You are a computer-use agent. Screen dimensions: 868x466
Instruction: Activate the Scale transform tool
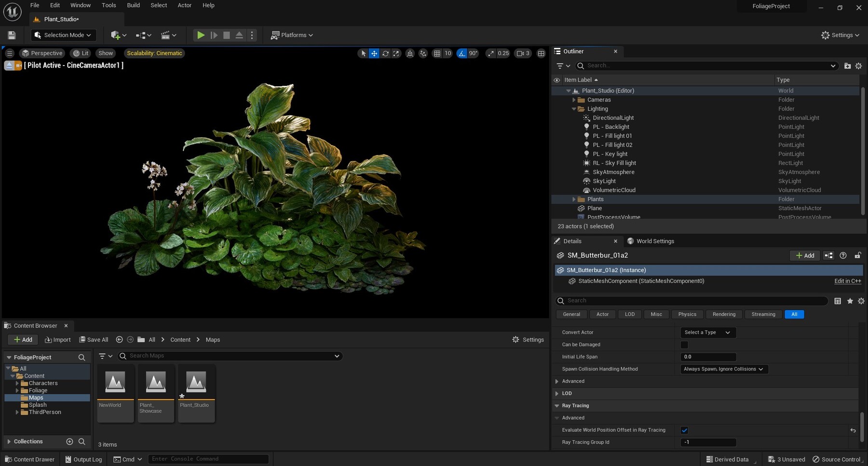(396, 53)
